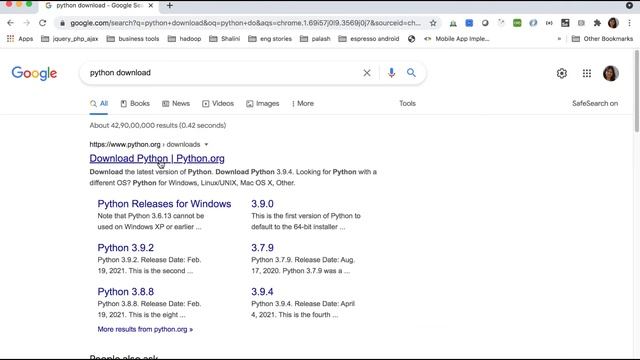The height and width of the screenshot is (360, 640).
Task: Clear the search box with X icon
Action: pos(367,73)
